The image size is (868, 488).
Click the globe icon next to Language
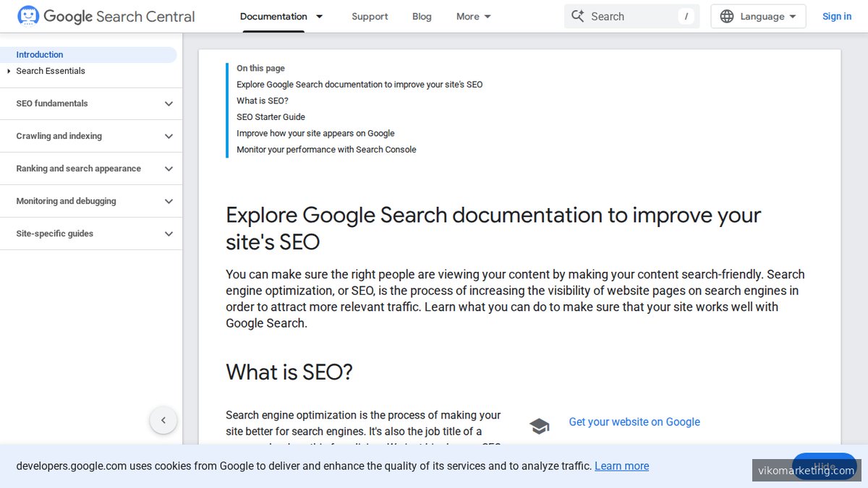point(726,15)
